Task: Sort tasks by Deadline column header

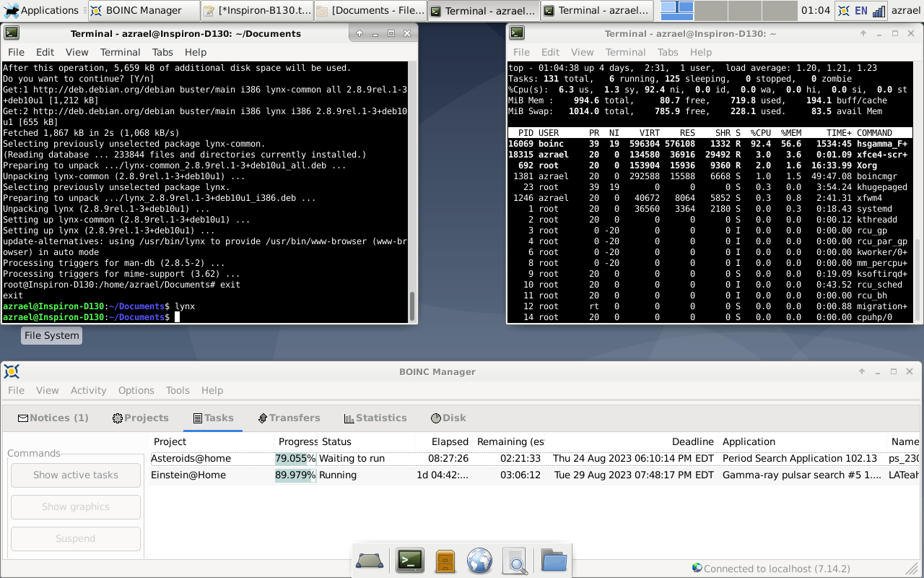Action: tap(632, 441)
